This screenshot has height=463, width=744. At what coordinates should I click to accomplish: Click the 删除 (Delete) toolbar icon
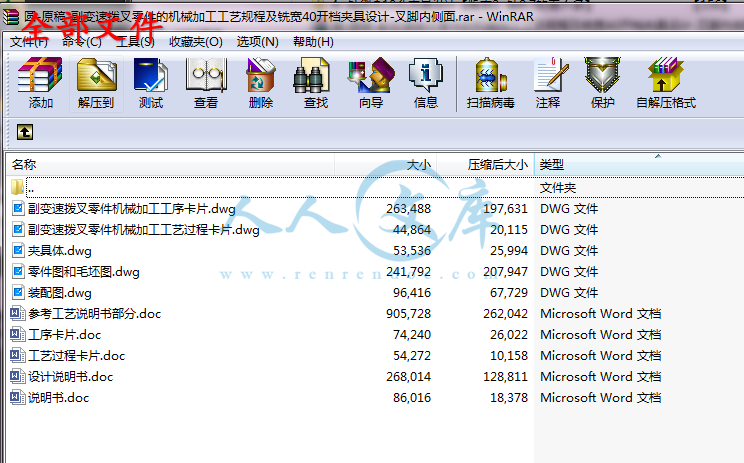[261, 83]
